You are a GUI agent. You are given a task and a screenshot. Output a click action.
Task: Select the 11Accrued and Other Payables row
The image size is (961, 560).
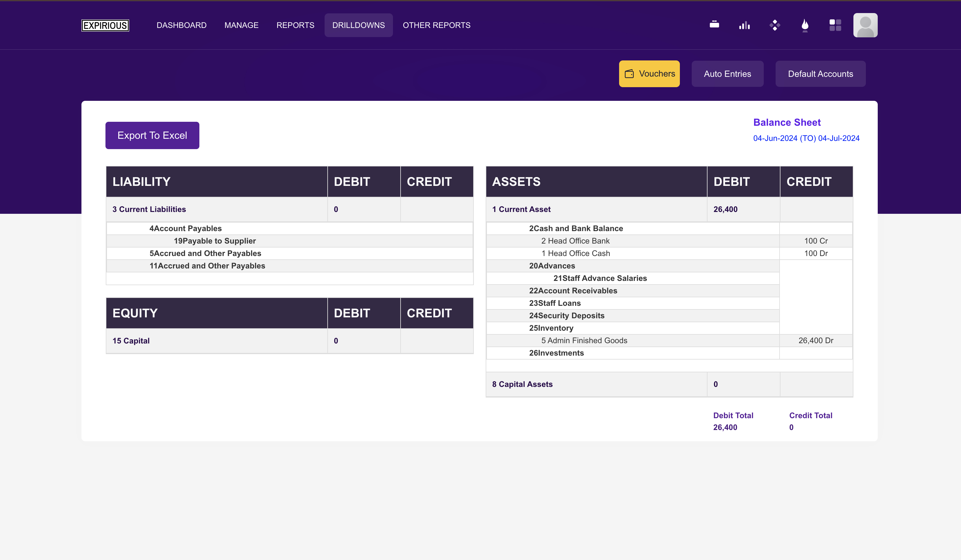(290, 266)
